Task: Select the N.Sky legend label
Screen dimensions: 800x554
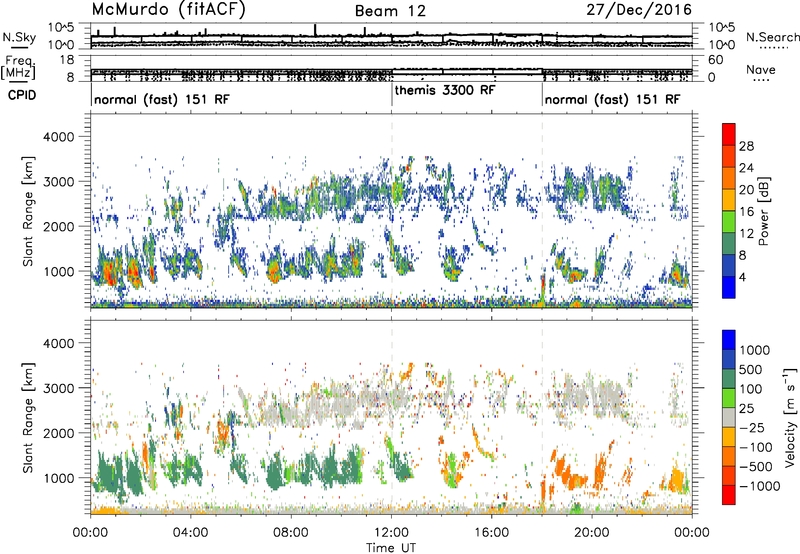Action: pyautogui.click(x=19, y=37)
